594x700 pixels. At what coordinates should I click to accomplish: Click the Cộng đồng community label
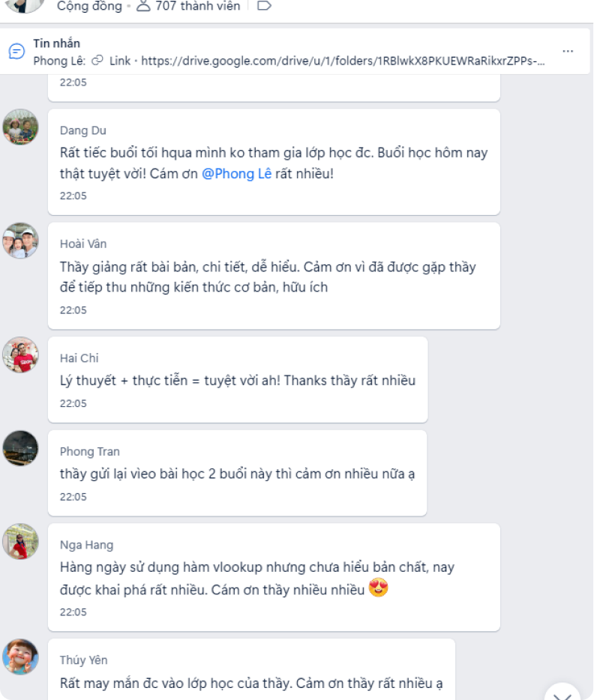pyautogui.click(x=89, y=6)
